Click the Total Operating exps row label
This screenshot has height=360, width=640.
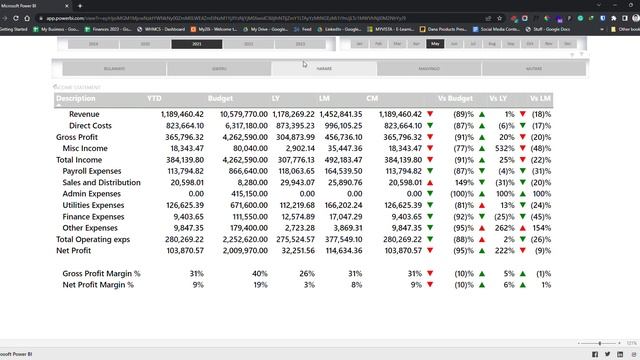(x=93, y=239)
